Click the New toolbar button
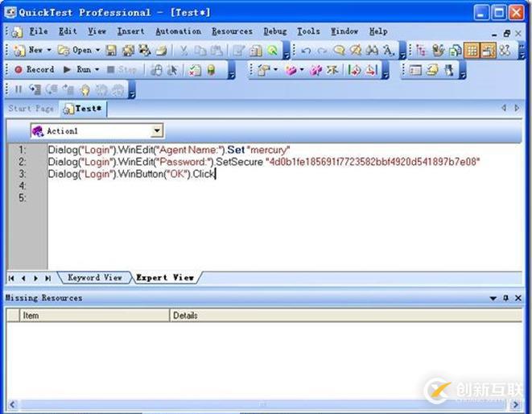The image size is (532, 414). 28,50
